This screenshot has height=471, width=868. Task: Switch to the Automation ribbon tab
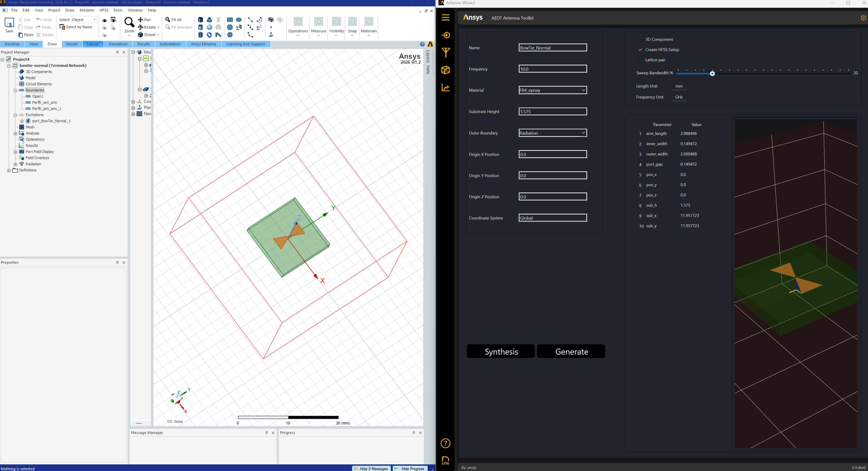pyautogui.click(x=170, y=44)
